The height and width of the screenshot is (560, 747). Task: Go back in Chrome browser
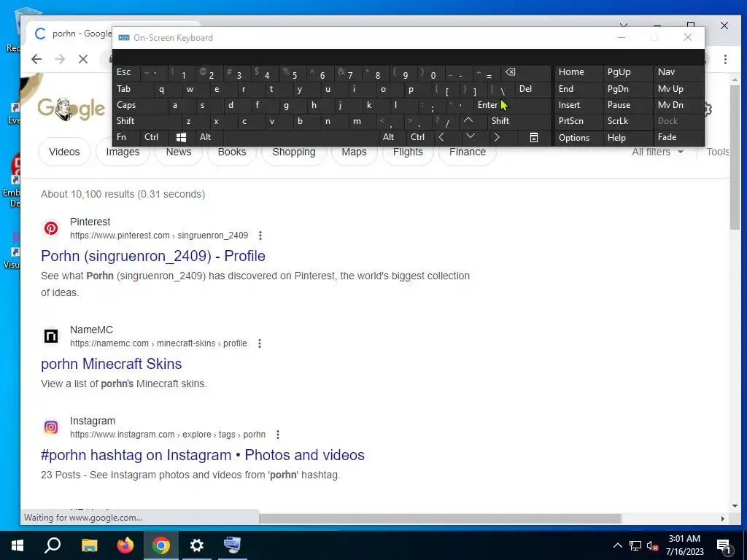[x=36, y=59]
